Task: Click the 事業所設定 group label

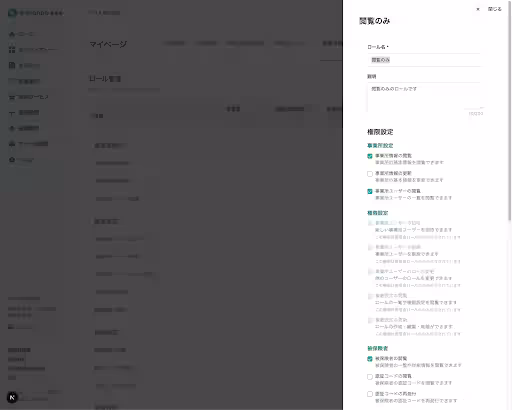Action: (380, 146)
